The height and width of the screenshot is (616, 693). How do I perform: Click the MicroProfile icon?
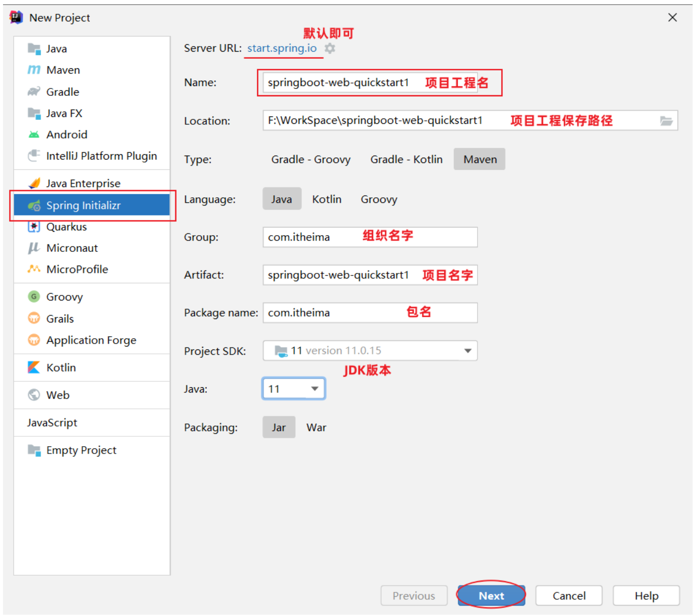tap(34, 269)
